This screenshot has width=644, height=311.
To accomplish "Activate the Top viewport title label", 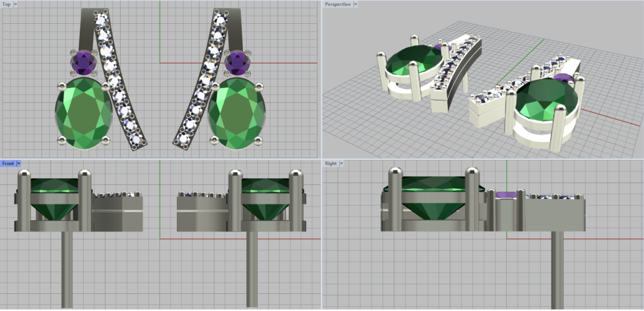I will 6,4.
